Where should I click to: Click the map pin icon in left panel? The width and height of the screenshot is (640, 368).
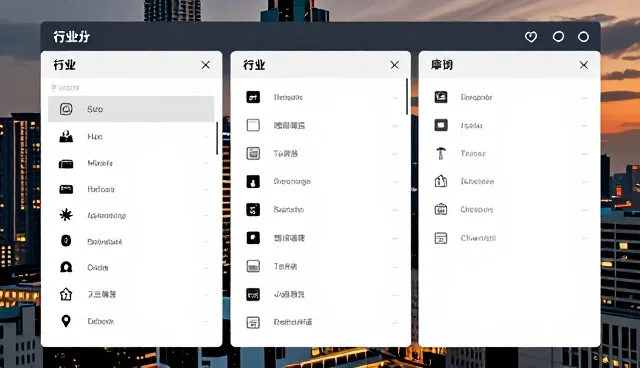(66, 321)
